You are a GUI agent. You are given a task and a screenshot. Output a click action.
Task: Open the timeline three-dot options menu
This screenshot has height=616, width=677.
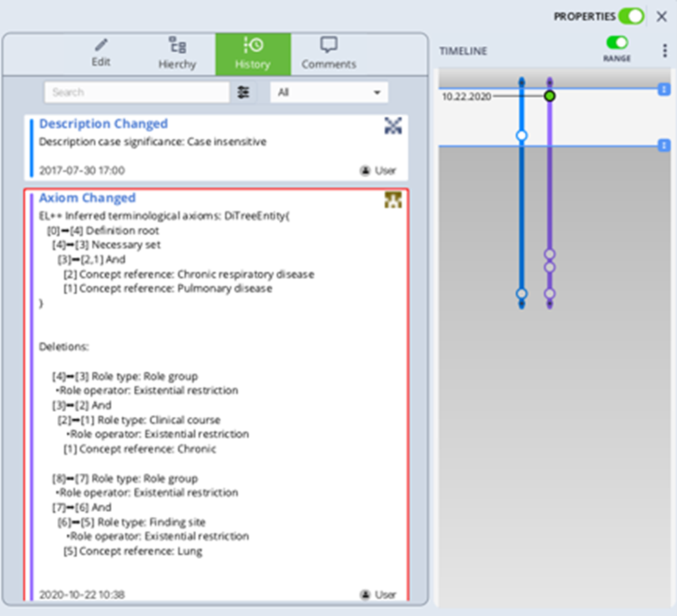[x=665, y=50]
